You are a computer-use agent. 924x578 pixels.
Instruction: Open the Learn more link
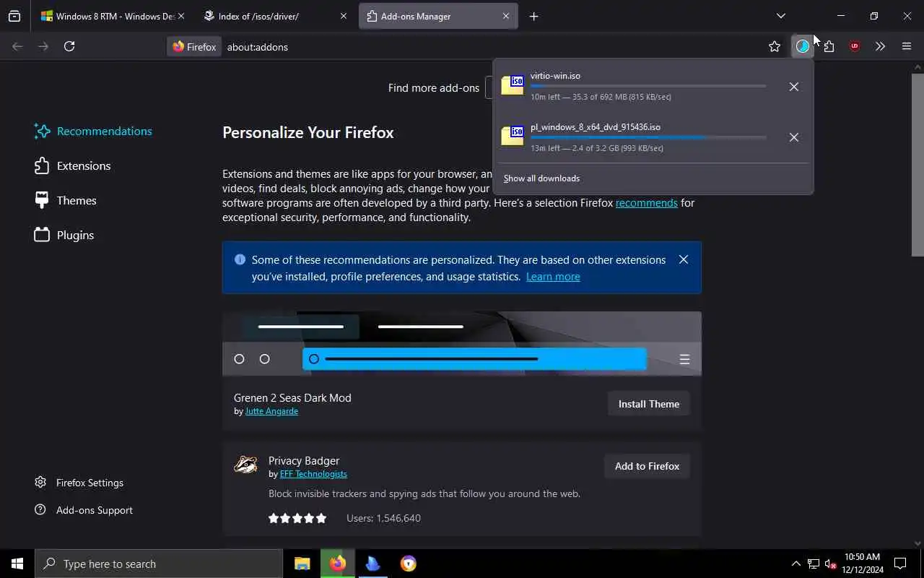(553, 277)
